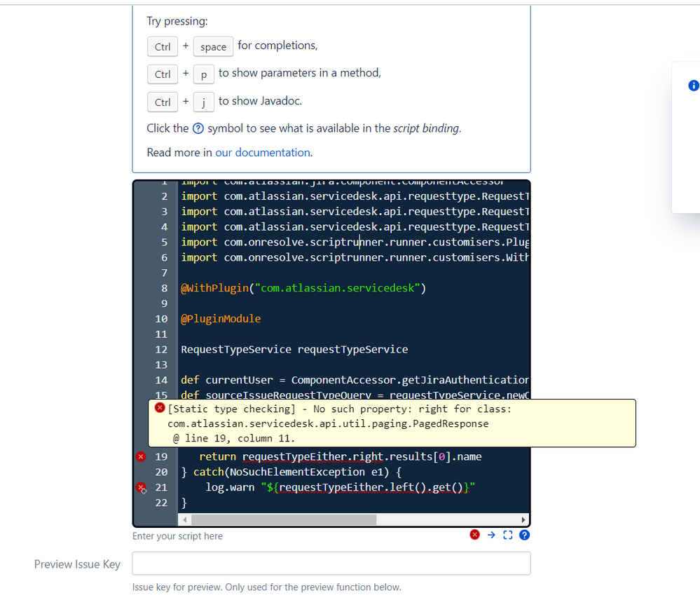The image size is (700, 607).
Task: Click line number 2 in gutter
Action: (164, 196)
